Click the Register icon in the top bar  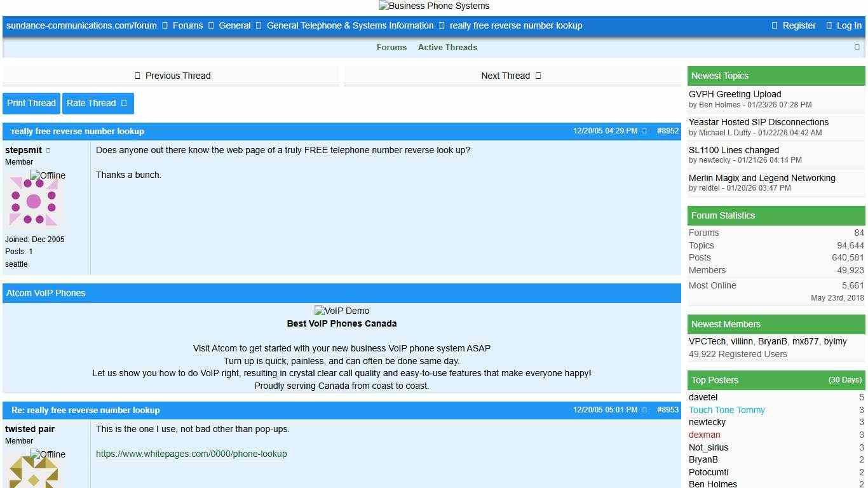click(774, 25)
